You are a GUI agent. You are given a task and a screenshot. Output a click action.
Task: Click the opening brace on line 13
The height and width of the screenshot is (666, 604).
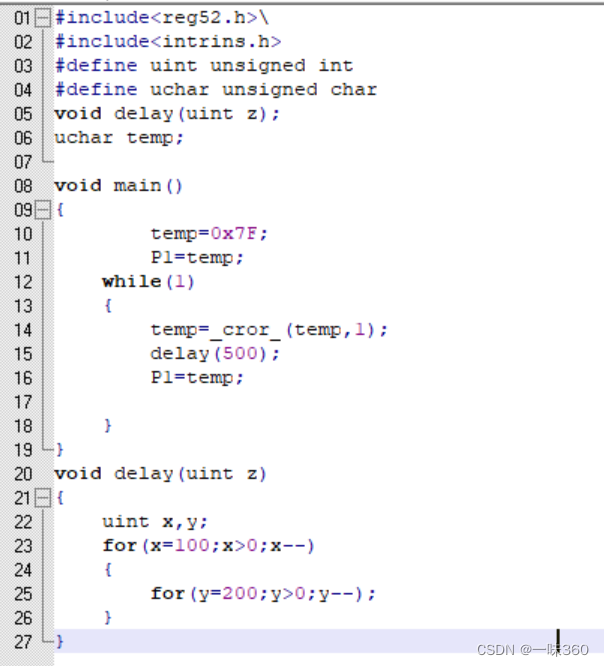108,305
